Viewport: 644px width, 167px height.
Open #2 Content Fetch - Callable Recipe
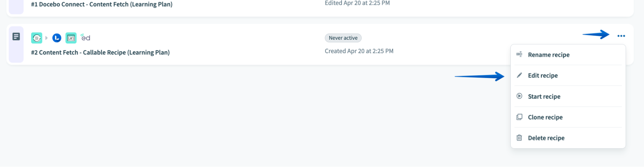[100, 52]
